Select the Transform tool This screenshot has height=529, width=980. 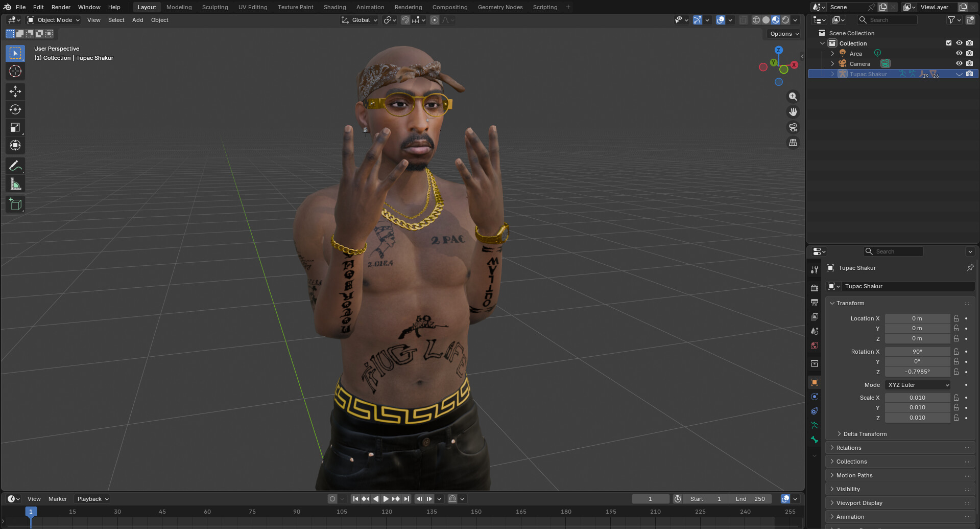(15, 146)
